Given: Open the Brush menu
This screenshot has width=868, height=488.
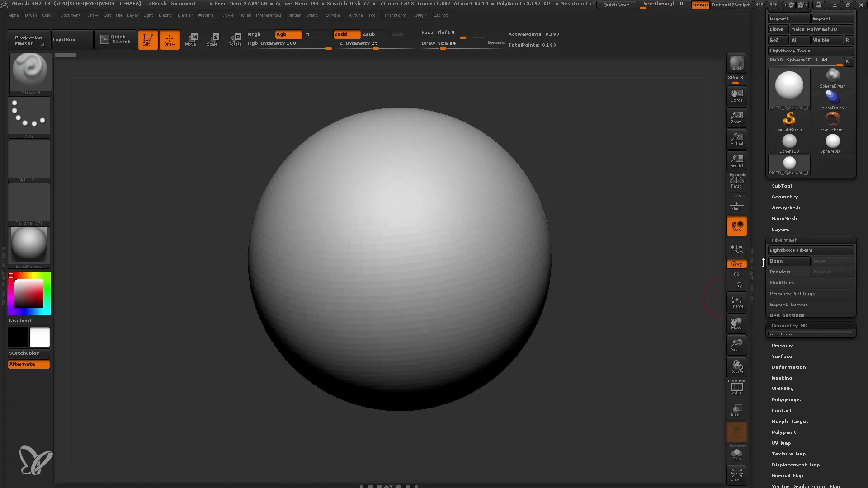Looking at the screenshot, I should 31,15.
